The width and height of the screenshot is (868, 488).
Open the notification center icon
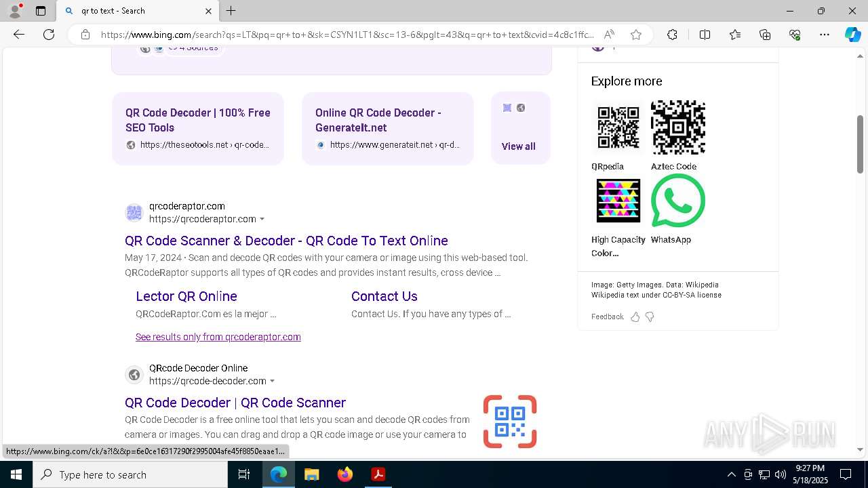[x=846, y=474]
